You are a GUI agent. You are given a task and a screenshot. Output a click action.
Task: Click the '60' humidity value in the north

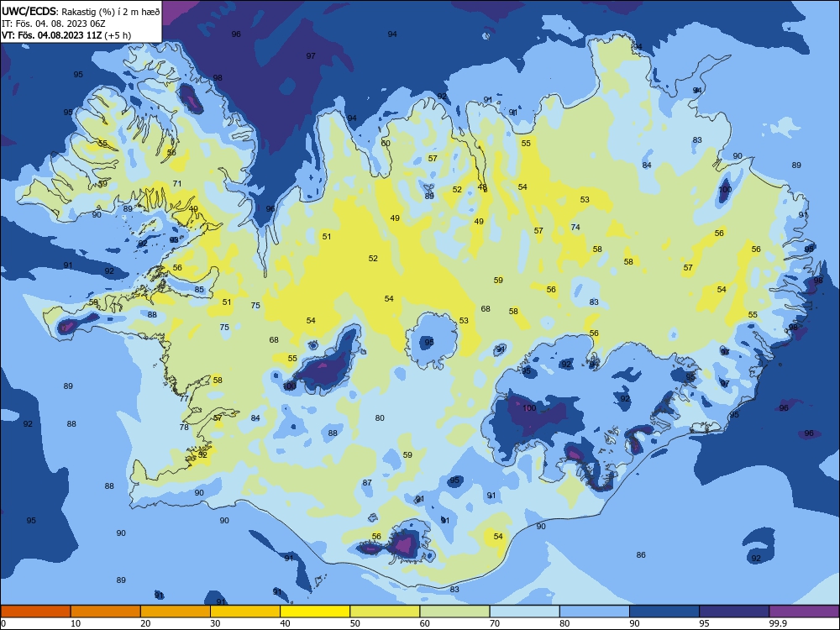pyautogui.click(x=386, y=143)
